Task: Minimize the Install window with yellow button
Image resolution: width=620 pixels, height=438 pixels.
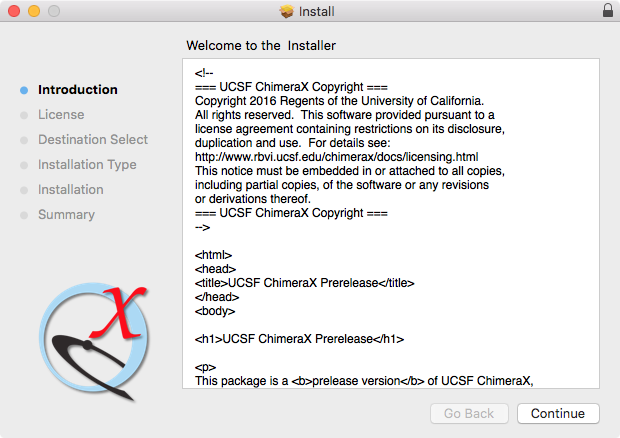Action: pos(33,12)
